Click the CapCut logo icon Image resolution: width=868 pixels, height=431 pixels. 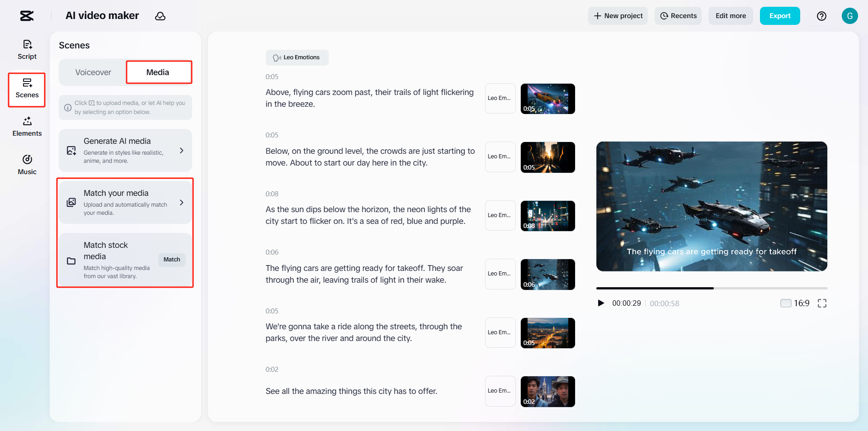pyautogui.click(x=27, y=16)
